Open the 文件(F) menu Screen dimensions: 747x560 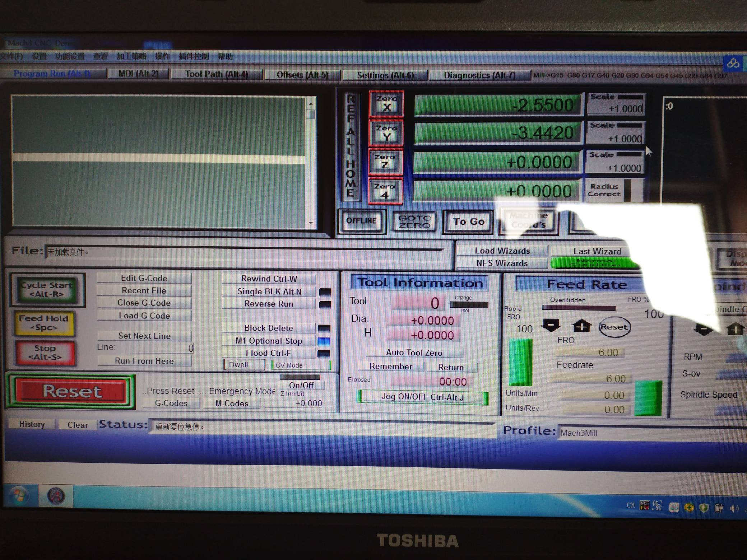tap(11, 56)
